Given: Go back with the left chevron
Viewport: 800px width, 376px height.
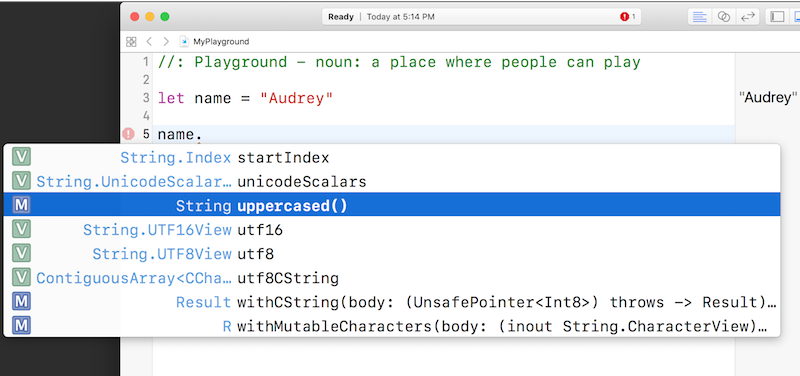Looking at the screenshot, I should click(x=149, y=42).
